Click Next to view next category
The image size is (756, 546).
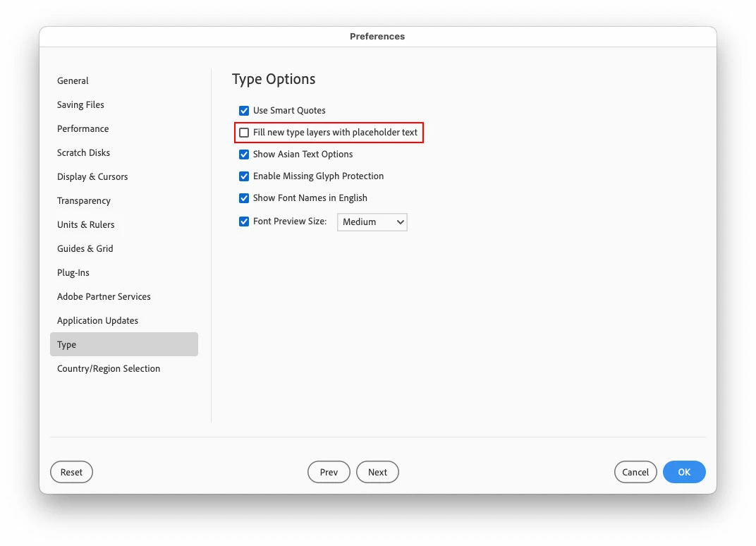coord(377,472)
